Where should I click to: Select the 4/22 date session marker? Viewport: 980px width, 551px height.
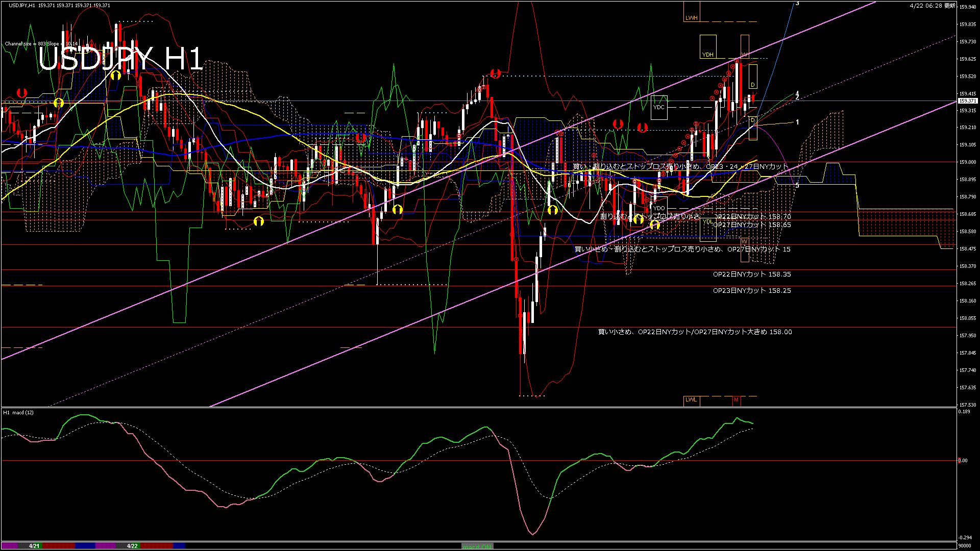132,546
